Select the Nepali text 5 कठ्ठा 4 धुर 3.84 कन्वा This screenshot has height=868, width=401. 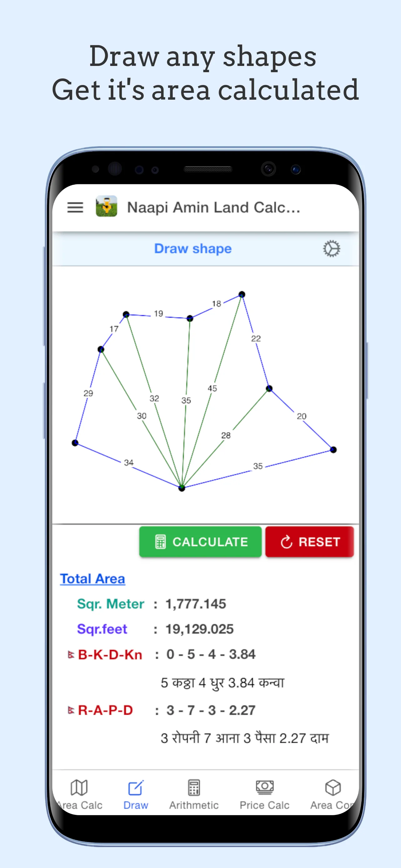pos(223,683)
